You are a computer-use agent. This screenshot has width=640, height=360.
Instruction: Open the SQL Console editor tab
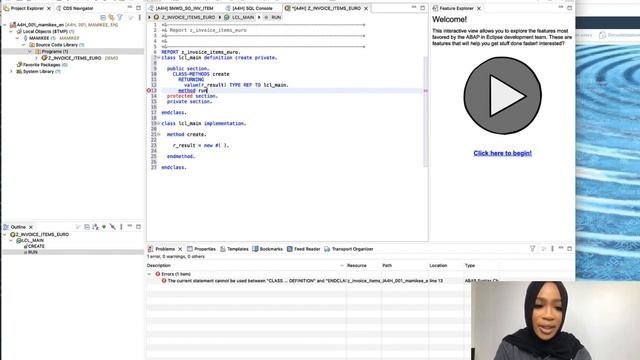click(x=249, y=8)
